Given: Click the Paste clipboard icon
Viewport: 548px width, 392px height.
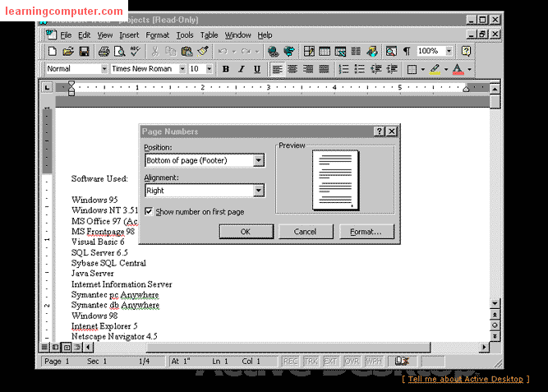Looking at the screenshot, I should pos(187,52).
